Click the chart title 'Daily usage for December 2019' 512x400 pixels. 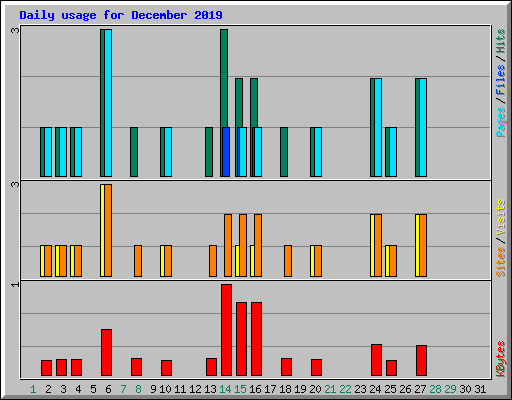121,15
